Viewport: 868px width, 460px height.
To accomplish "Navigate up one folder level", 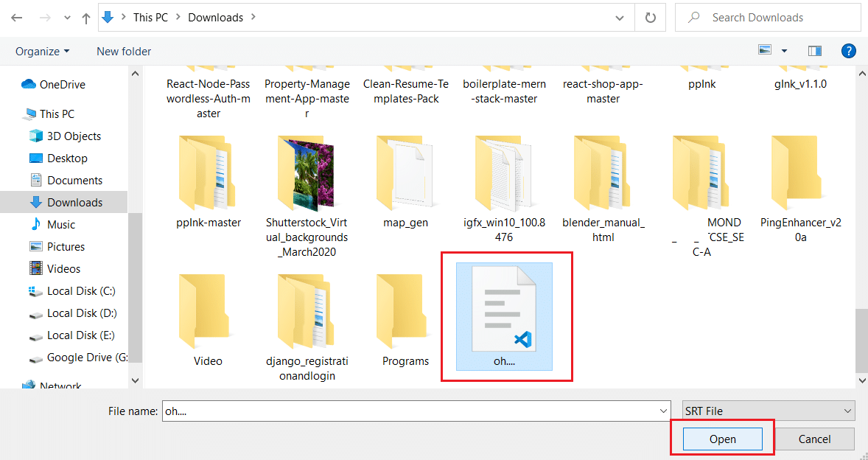I will [86, 17].
